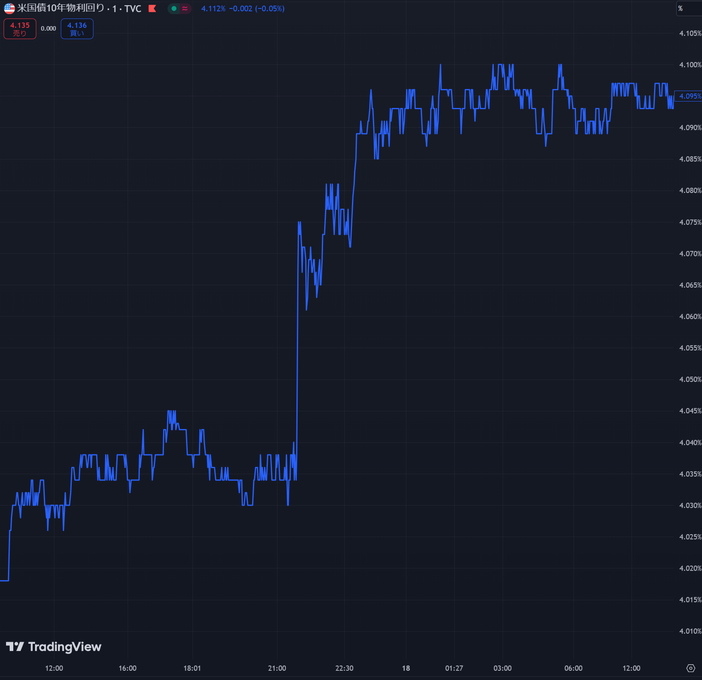
Task: Open the % price scale unit dropdown
Action: click(x=681, y=8)
